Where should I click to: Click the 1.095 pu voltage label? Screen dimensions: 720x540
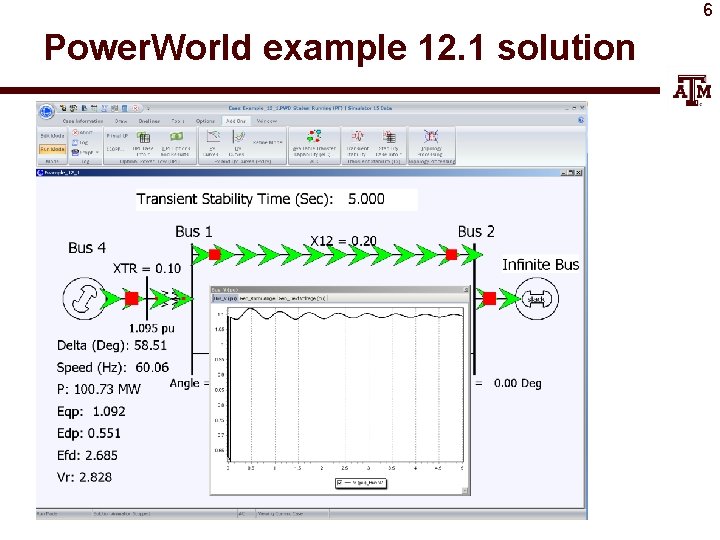(x=152, y=328)
